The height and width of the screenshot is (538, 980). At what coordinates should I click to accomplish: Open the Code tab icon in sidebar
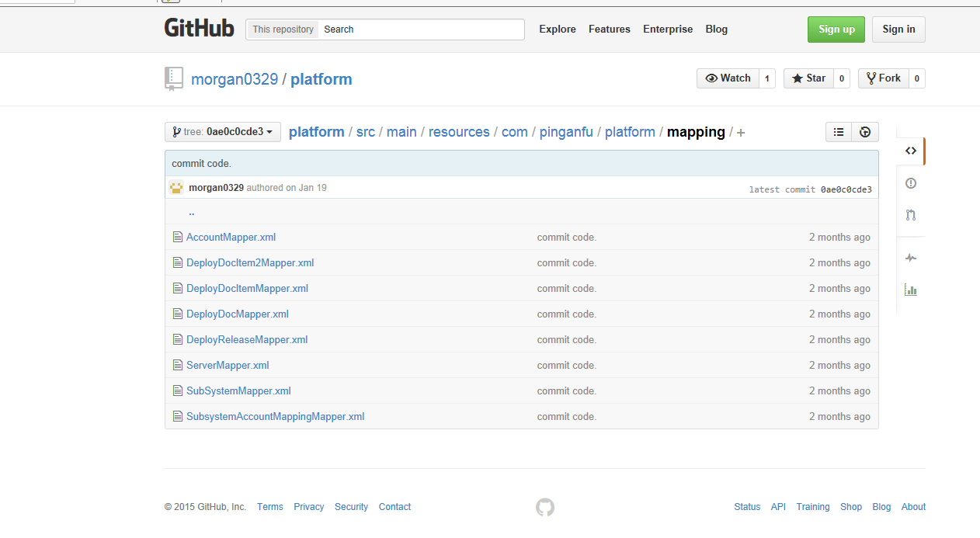[911, 151]
